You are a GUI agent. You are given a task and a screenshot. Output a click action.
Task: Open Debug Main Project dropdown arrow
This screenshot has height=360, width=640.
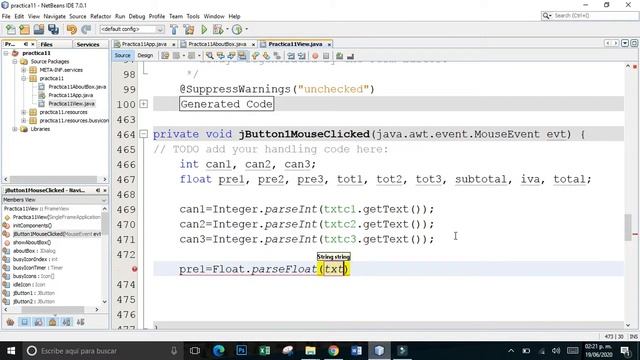click(227, 29)
